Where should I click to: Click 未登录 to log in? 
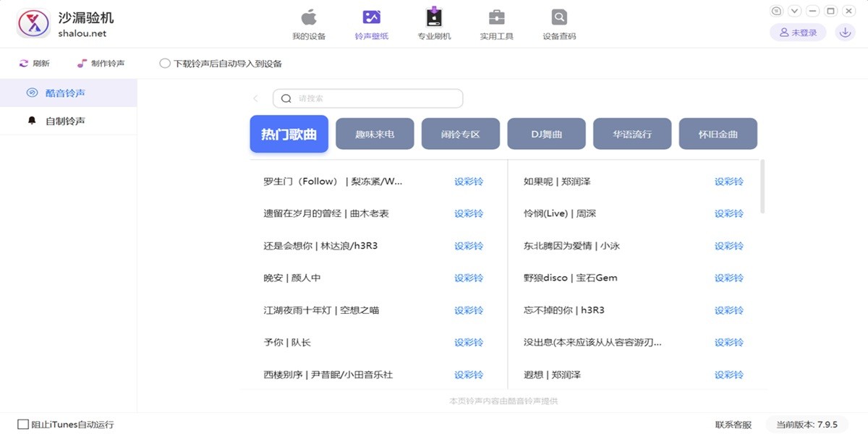click(797, 33)
